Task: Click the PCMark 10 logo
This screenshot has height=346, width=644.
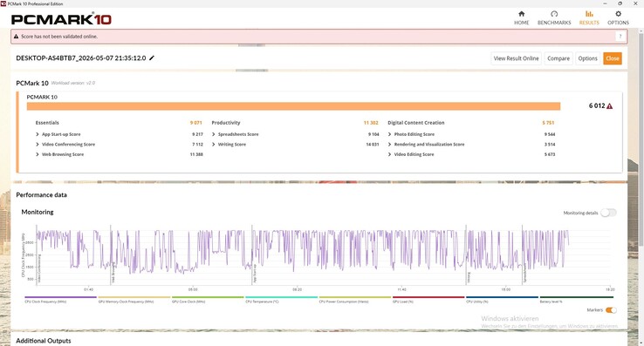Action: pyautogui.click(x=61, y=19)
